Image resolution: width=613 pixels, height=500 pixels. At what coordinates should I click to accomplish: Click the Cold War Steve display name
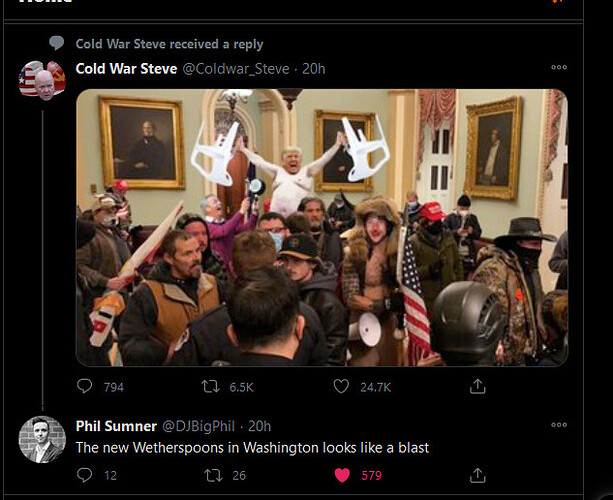(126, 69)
